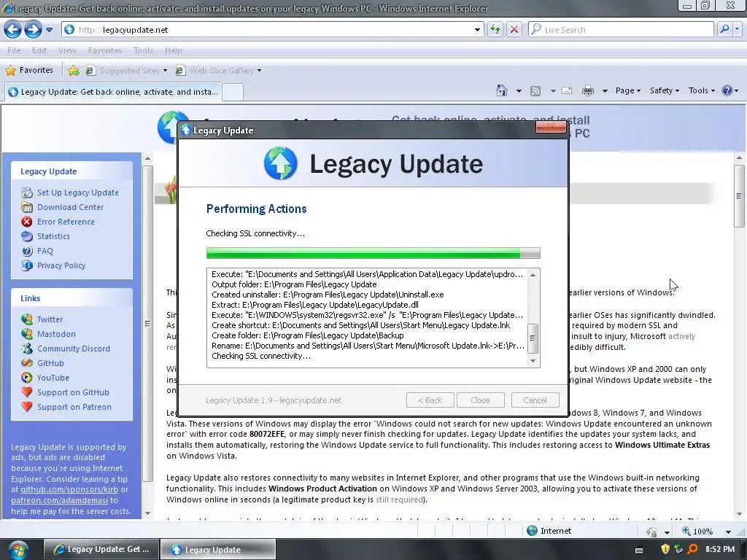Open the Tools menu in menu bar
The image size is (747, 560).
point(143,50)
